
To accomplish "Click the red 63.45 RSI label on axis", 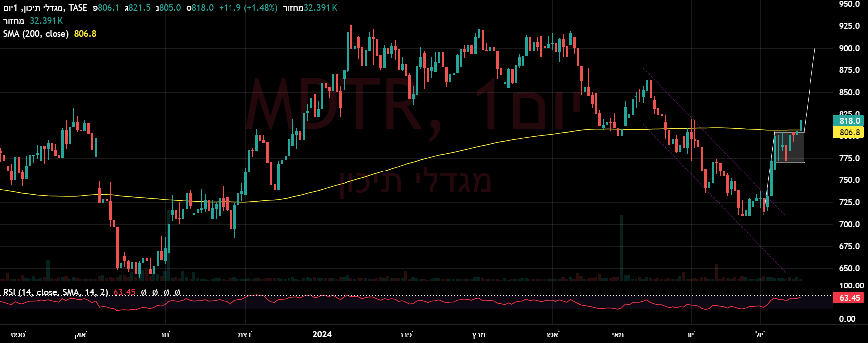I will pyautogui.click(x=849, y=298).
